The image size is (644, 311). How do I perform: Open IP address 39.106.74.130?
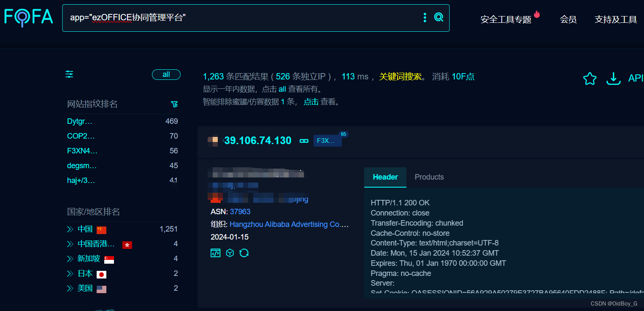click(258, 141)
